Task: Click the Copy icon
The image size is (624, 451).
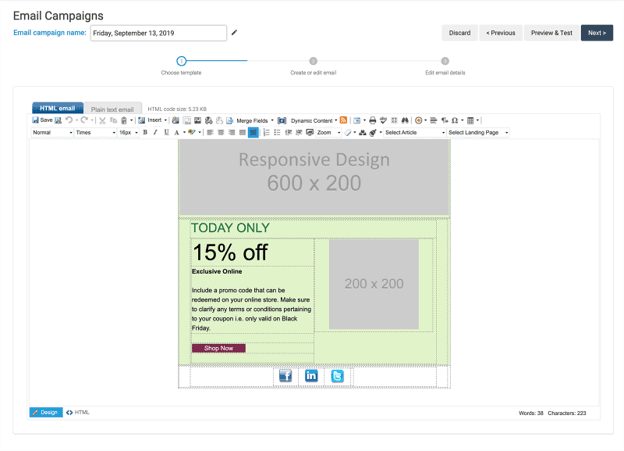Action: (x=113, y=120)
